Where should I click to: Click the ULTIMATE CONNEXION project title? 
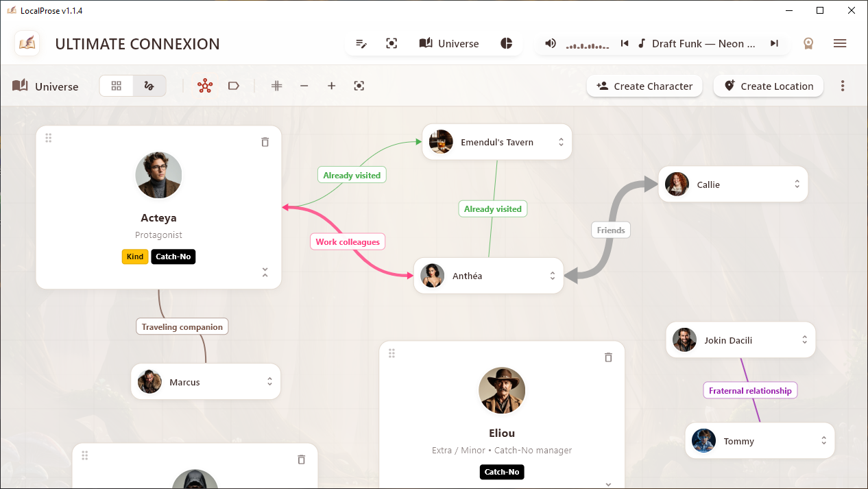tap(138, 44)
